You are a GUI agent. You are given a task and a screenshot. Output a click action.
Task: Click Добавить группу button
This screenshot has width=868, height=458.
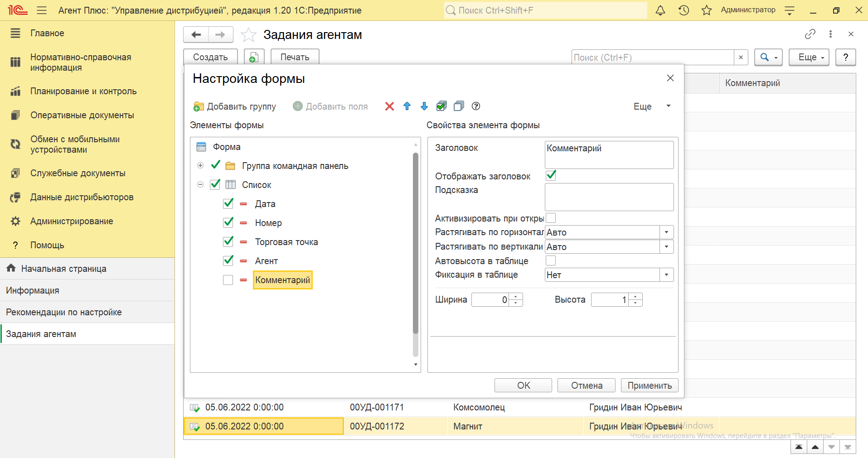(x=235, y=106)
